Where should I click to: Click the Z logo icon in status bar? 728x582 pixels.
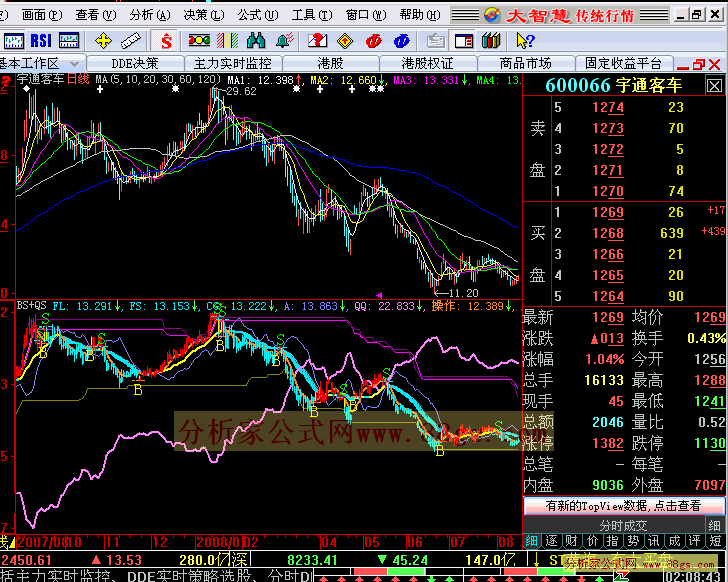(x=622, y=577)
